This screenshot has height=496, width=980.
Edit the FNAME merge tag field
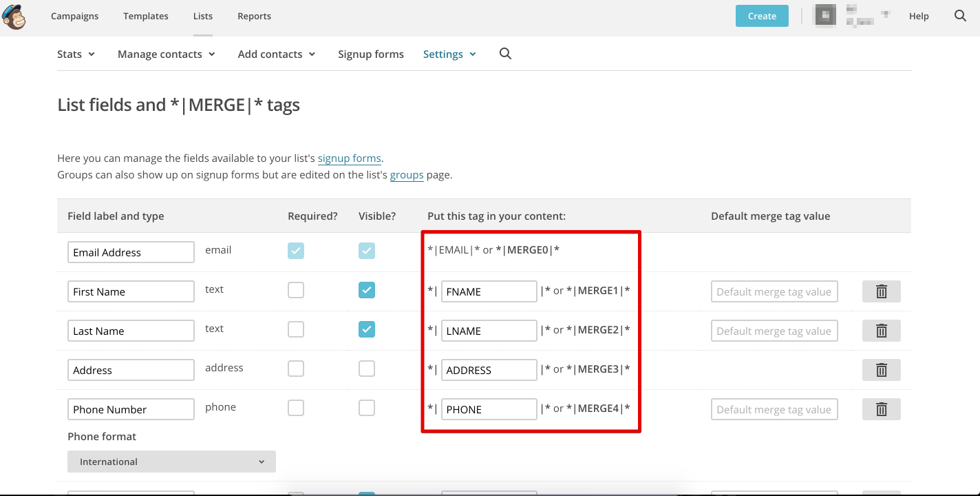tap(489, 291)
